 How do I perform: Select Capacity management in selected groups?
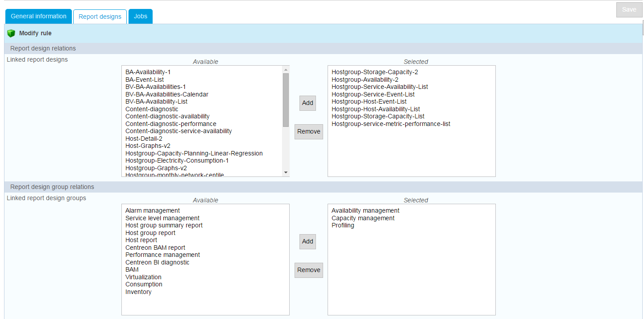(x=363, y=218)
